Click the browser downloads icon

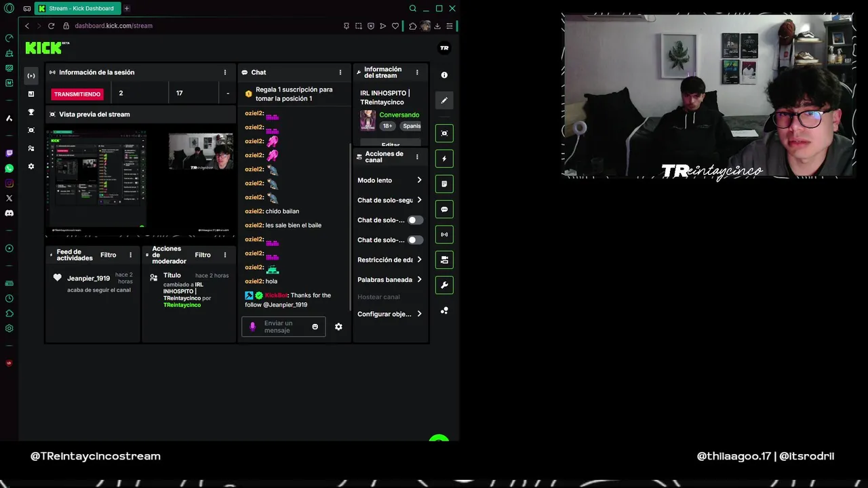coord(437,26)
